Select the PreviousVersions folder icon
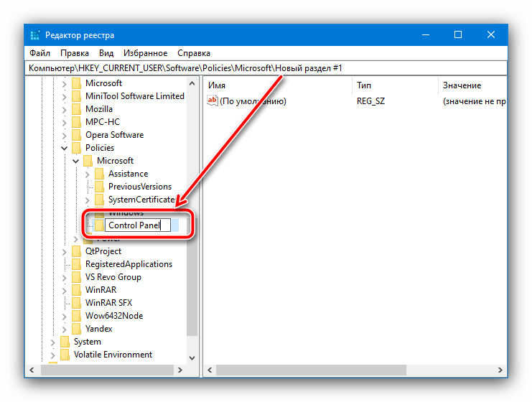The width and height of the screenshot is (532, 402). pos(99,187)
